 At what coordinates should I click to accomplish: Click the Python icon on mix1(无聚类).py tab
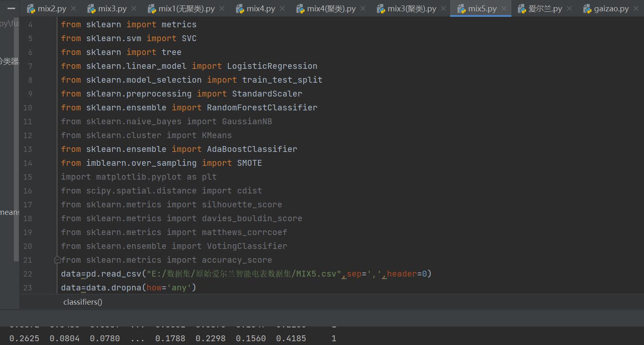pyautogui.click(x=151, y=9)
